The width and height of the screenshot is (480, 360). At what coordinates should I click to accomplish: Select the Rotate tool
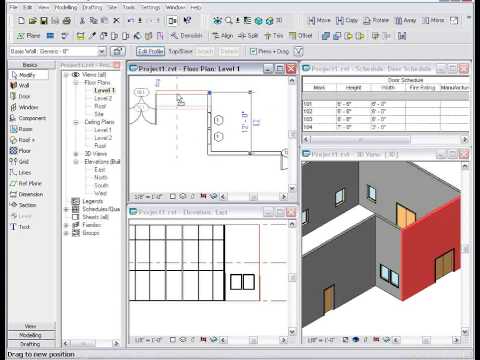[x=376, y=21]
